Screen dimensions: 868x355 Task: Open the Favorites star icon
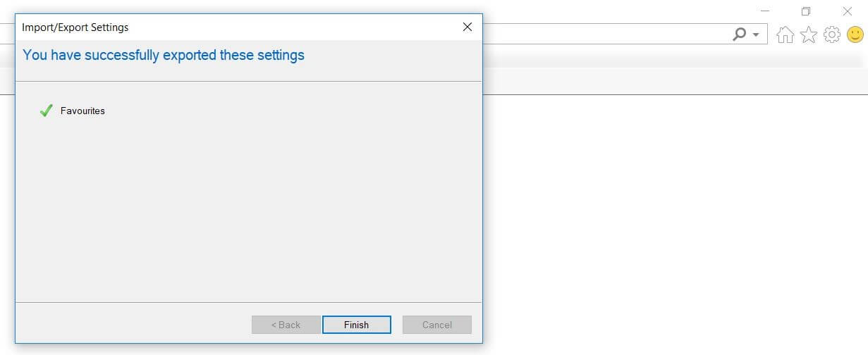(808, 35)
